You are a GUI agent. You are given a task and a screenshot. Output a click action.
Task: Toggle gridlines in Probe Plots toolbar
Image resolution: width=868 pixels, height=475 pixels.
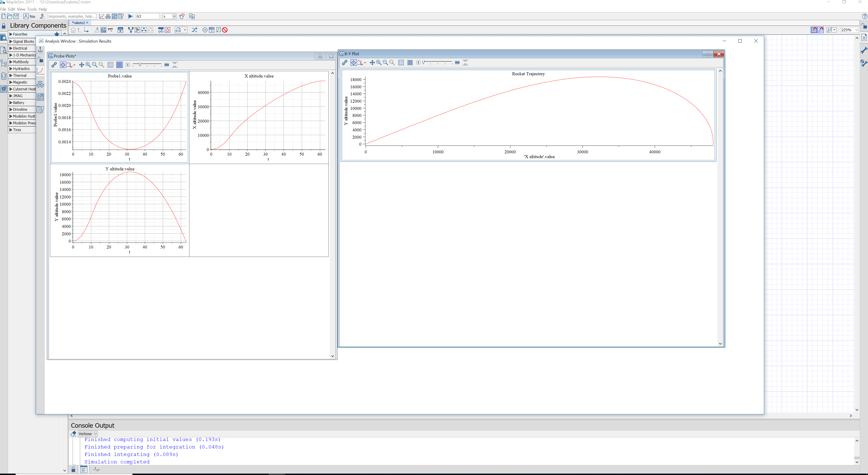click(119, 65)
